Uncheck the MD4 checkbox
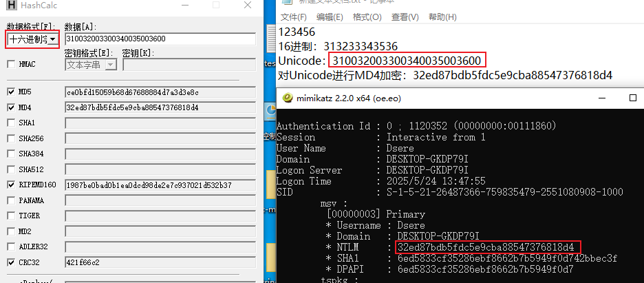Screen dimensions: 644x283 tap(11, 107)
